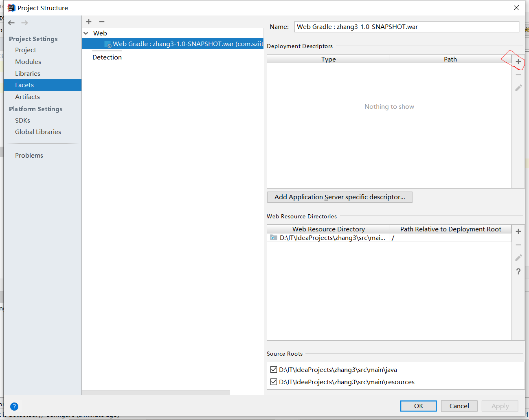Image resolution: width=529 pixels, height=420 pixels.
Task: Click the horizontal scrollbar under the facet tree
Action: click(156, 393)
